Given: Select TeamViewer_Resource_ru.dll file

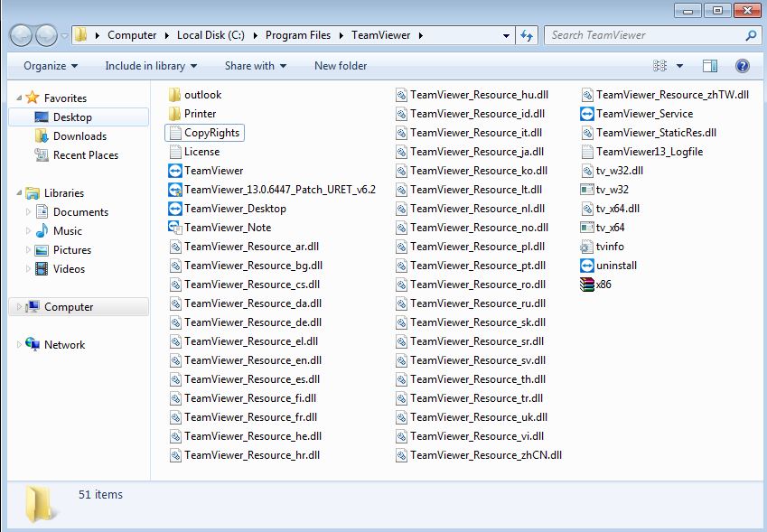Looking at the screenshot, I should (471, 303).
